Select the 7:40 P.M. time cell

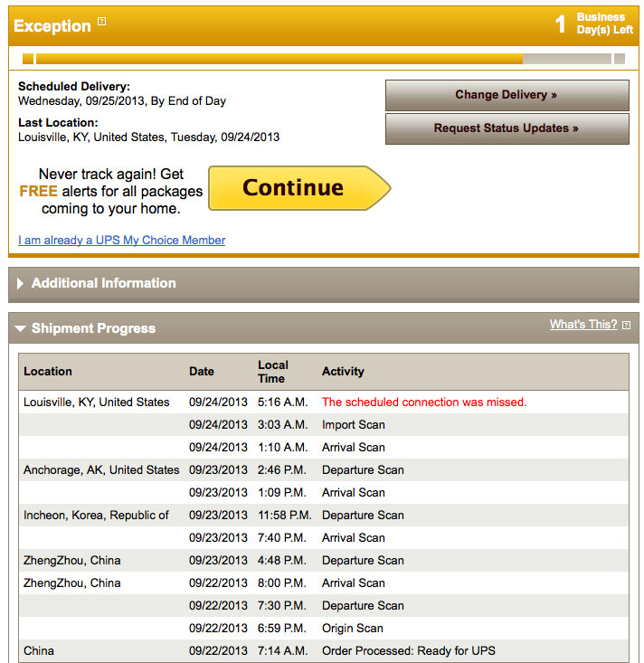(x=282, y=538)
